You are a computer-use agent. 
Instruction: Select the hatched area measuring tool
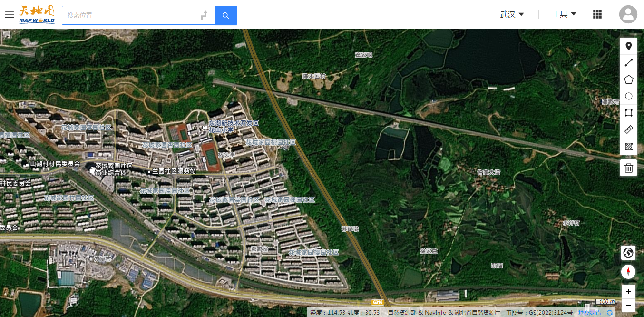pos(628,146)
